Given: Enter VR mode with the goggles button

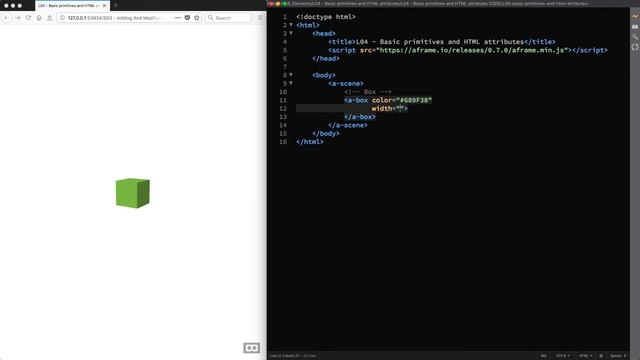Looking at the screenshot, I should (x=251, y=348).
